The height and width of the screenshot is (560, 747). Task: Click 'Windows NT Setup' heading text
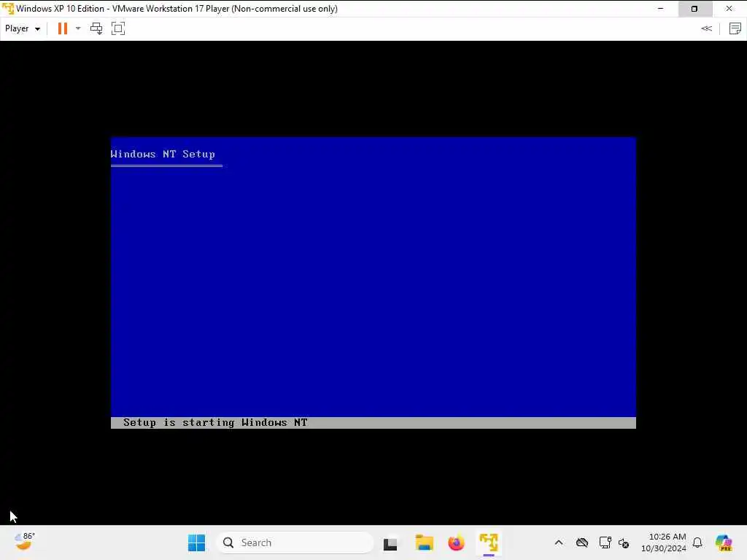(x=163, y=155)
